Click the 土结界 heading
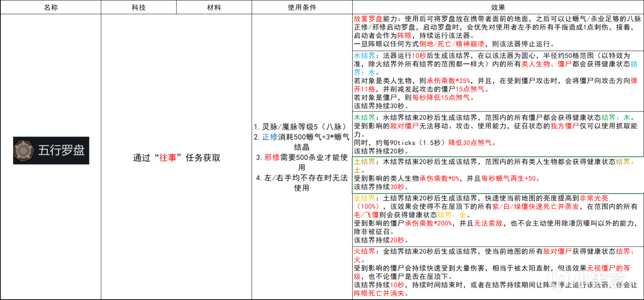Image resolution: width=644 pixels, height=300 pixels. 365,162
